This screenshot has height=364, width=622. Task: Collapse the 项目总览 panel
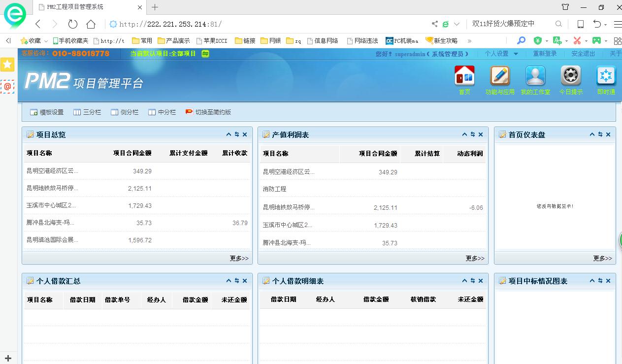click(x=229, y=134)
